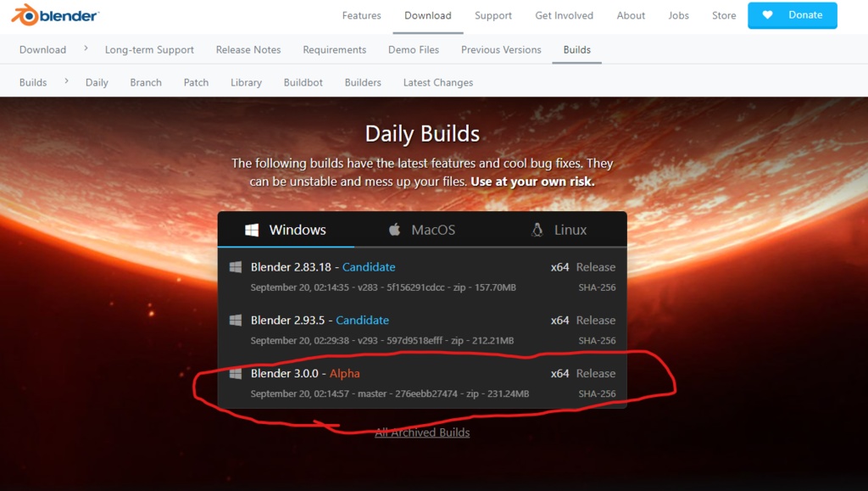The image size is (868, 491).
Task: Open the Demo Files page
Action: click(x=414, y=49)
